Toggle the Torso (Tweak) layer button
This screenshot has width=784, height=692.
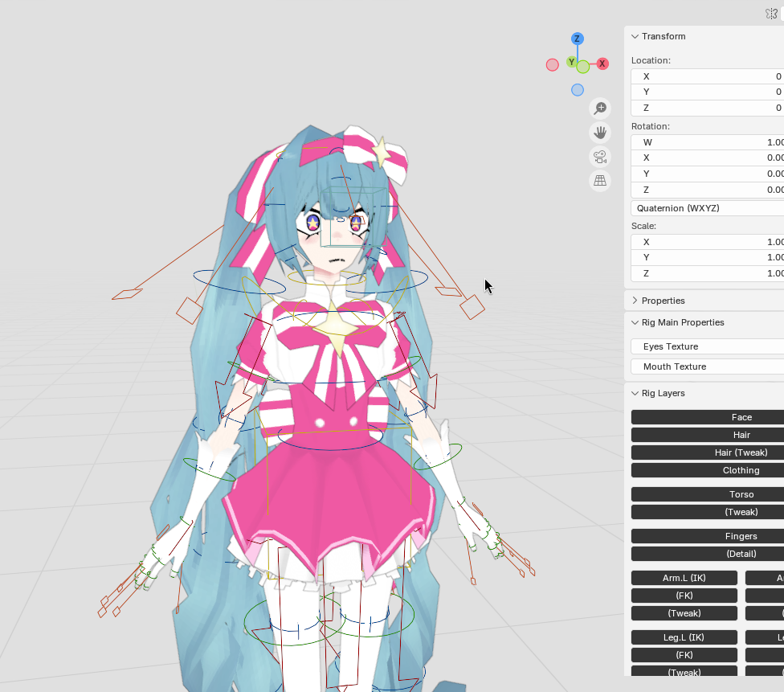coord(708,512)
